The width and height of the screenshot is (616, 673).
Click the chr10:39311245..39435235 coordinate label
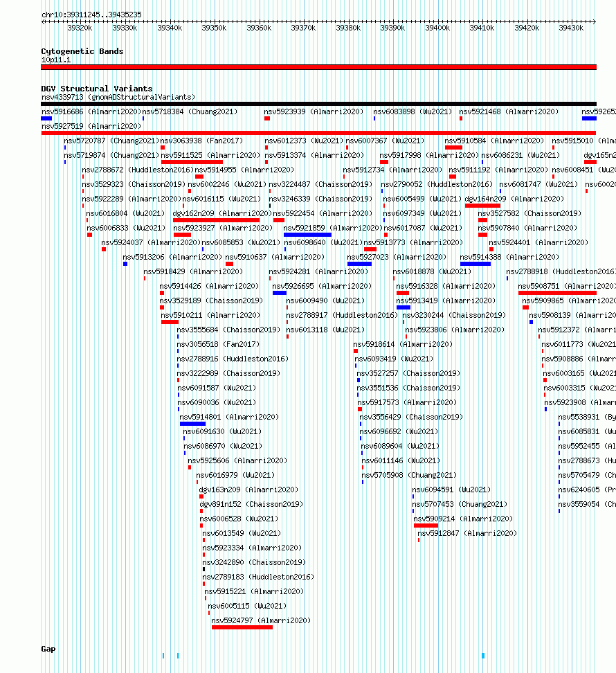click(x=91, y=15)
